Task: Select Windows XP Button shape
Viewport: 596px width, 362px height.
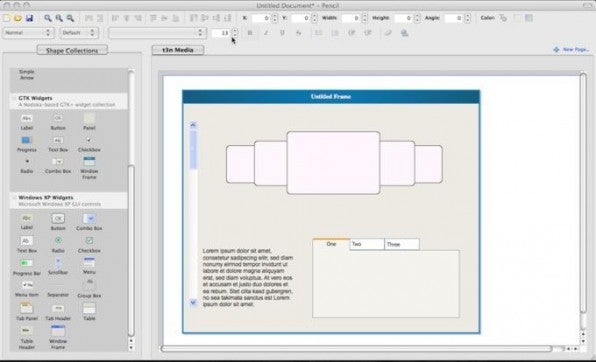Action: pos(58,222)
